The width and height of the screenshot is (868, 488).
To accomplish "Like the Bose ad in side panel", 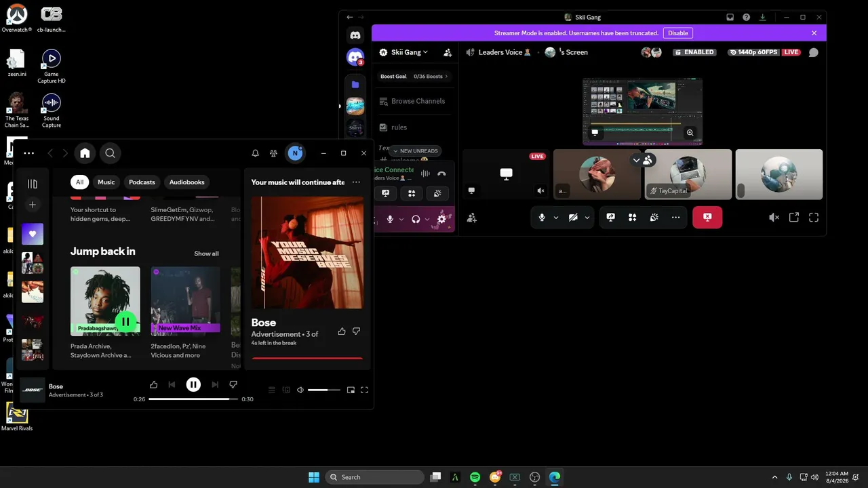I will [341, 331].
